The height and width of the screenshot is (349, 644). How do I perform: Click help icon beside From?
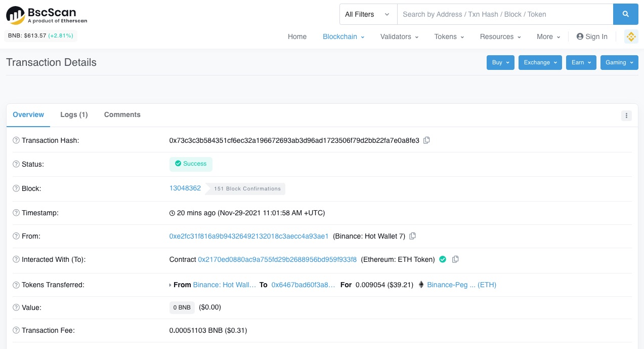(x=16, y=236)
